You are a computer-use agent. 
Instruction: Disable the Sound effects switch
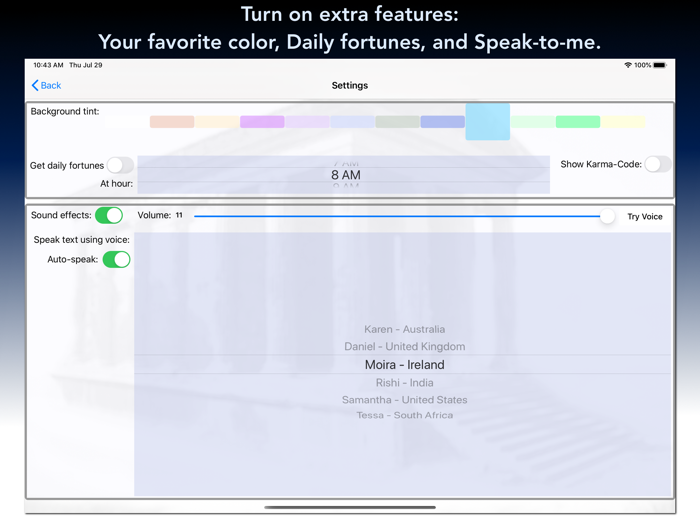coord(109,215)
